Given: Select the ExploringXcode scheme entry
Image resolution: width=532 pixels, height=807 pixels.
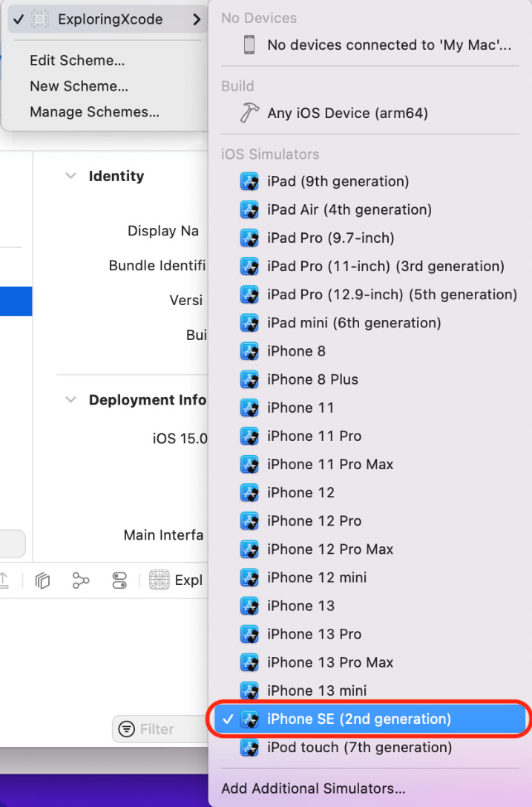Looking at the screenshot, I should 107,19.
